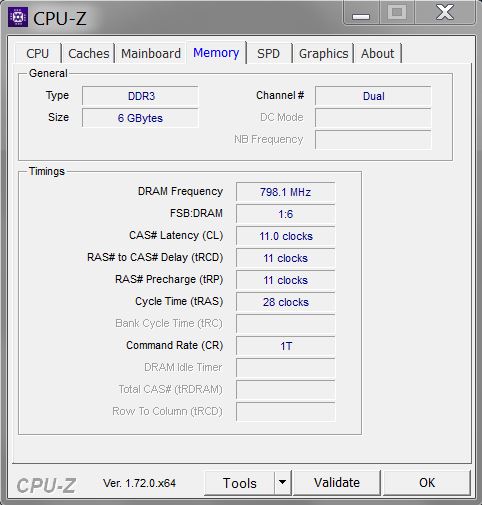Select the 1T Command Rate value
This screenshot has width=482, height=505.
click(286, 346)
